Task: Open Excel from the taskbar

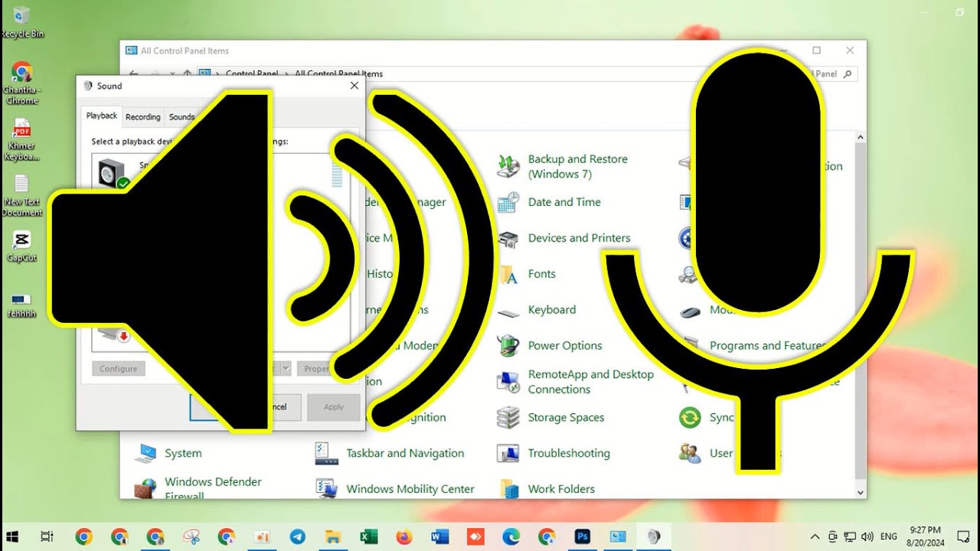Action: [x=369, y=537]
